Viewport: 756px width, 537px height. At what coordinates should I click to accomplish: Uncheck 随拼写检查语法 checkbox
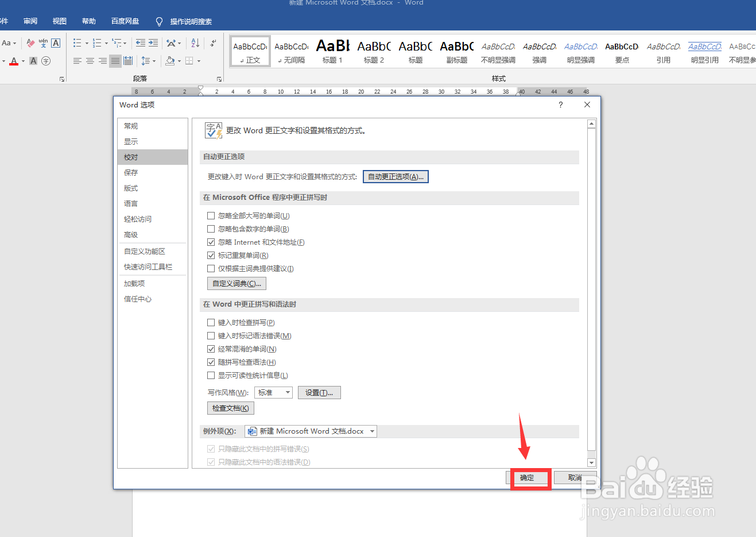[x=211, y=362]
